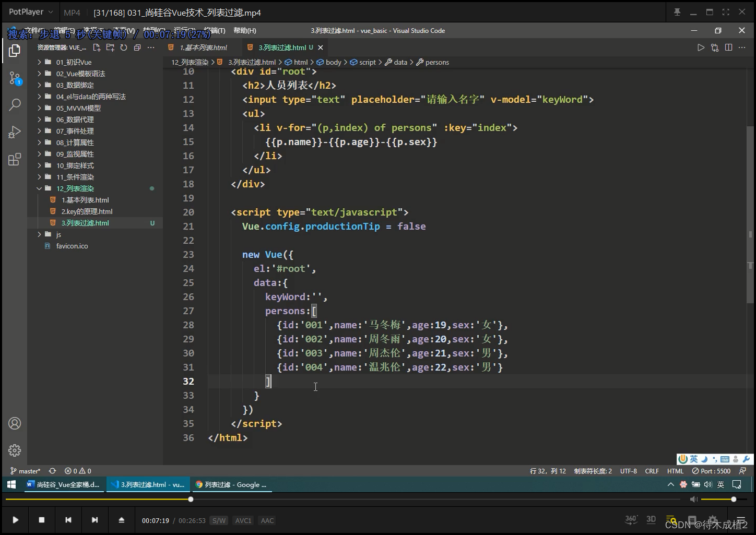Open the Extensions view

pos(15,159)
